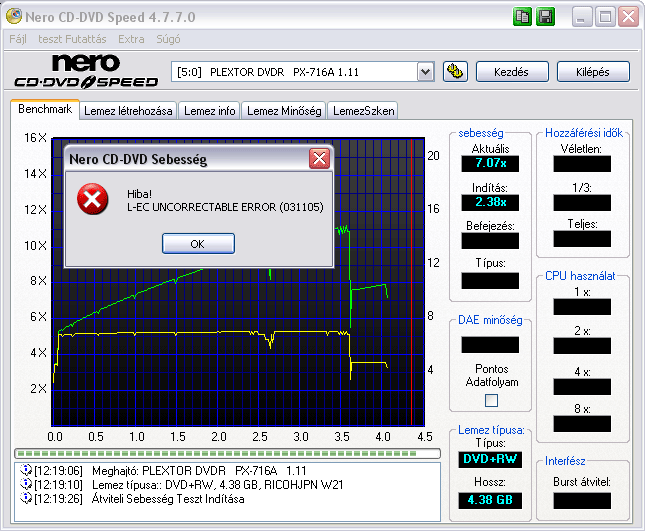Click the log icon beside 12:19:26 entry

[26, 498]
